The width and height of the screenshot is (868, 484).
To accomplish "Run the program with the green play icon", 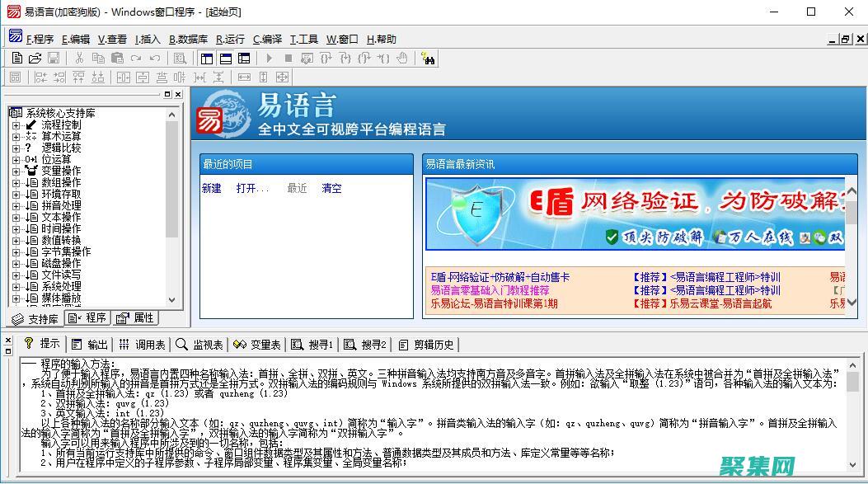I will (269, 58).
